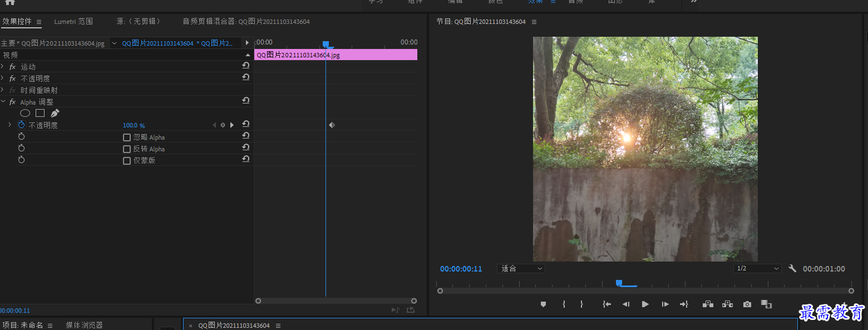Switch to 音频剪辑混合器 tab

click(246, 22)
